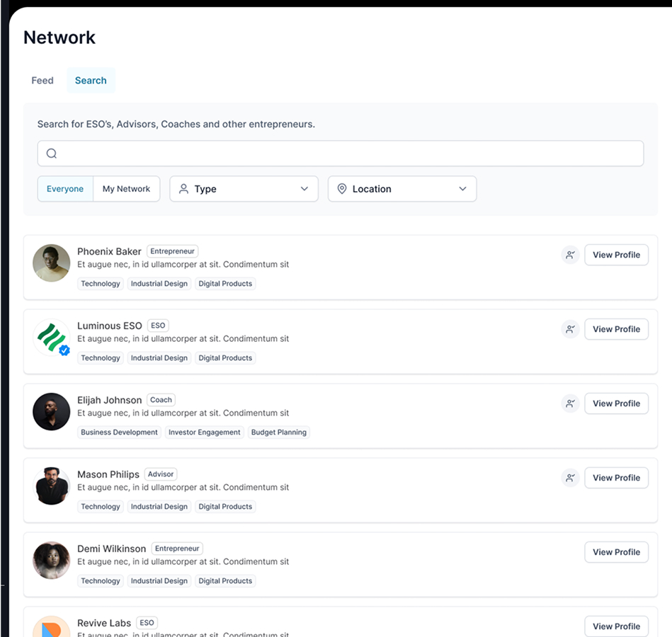Open the Type dropdown

click(244, 189)
